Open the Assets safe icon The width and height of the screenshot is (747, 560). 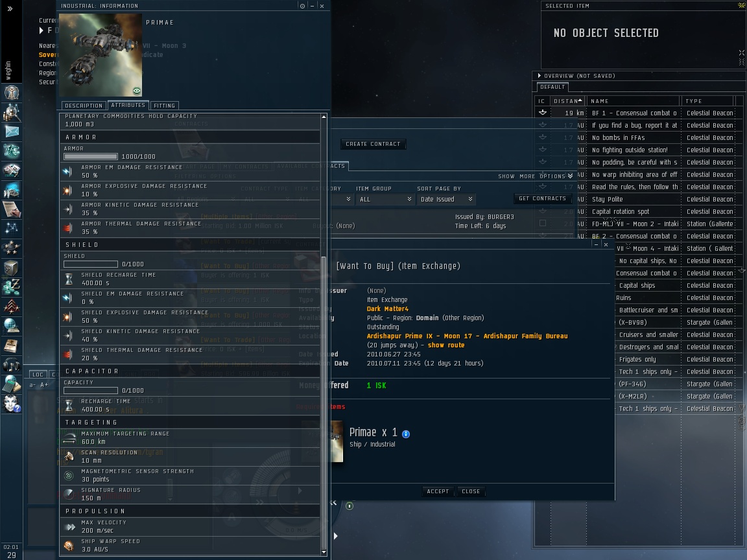point(12,268)
